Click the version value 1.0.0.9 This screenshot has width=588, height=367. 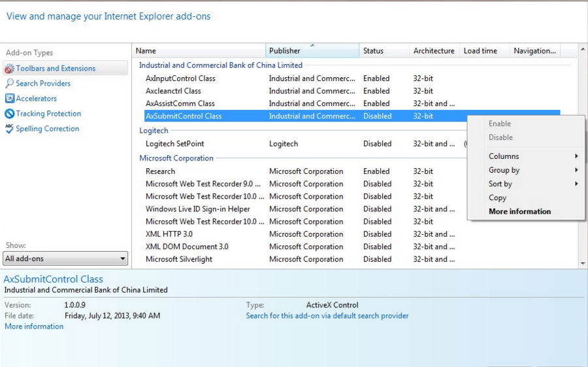click(x=75, y=305)
